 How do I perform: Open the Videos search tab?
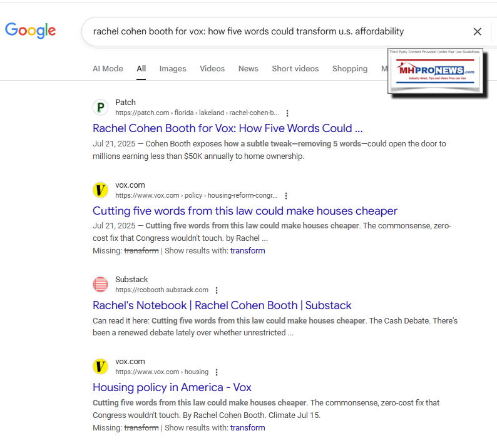(x=212, y=69)
